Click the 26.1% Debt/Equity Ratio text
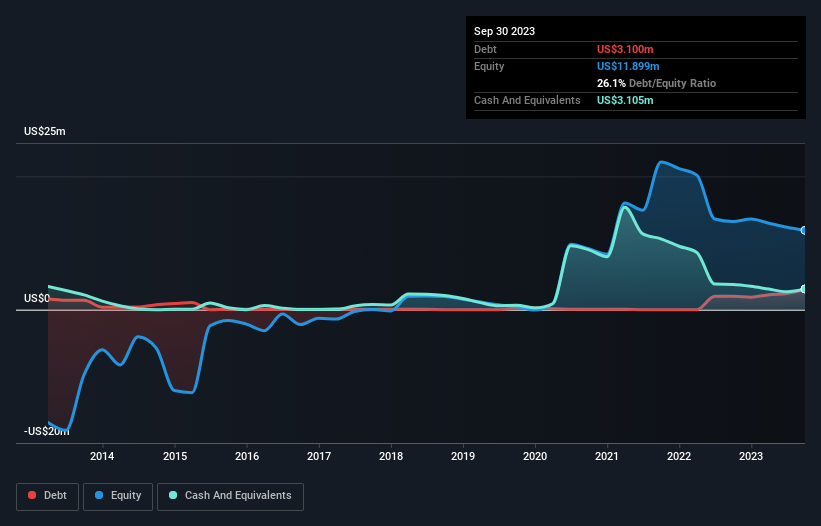821x526 pixels. point(656,83)
